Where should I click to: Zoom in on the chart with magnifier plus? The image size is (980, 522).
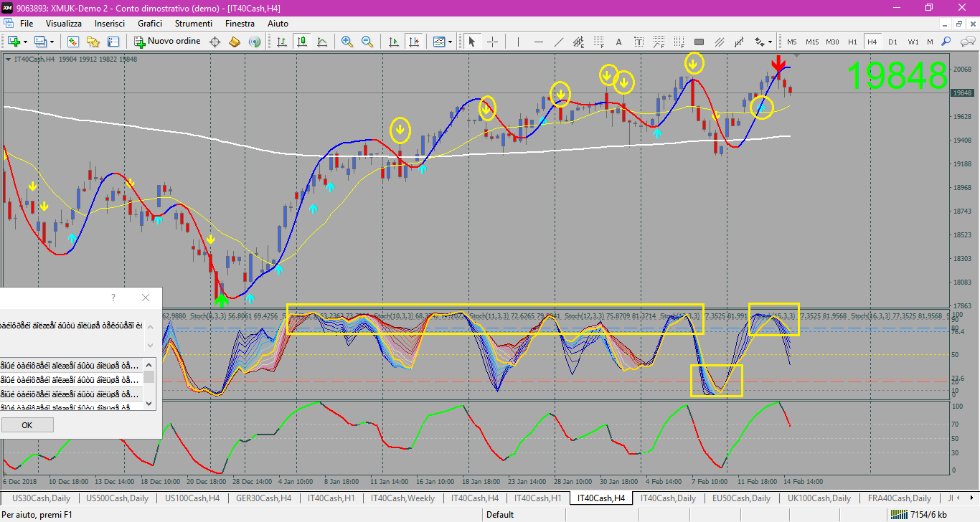point(347,42)
